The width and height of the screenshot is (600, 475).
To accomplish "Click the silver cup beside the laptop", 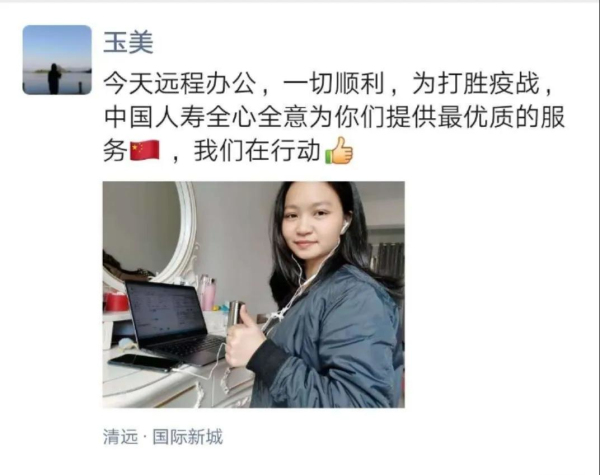I will (x=236, y=314).
